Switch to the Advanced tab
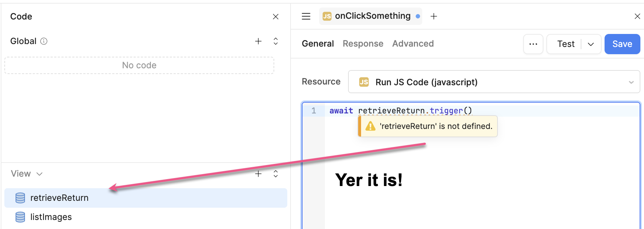644x229 pixels. pyautogui.click(x=413, y=44)
